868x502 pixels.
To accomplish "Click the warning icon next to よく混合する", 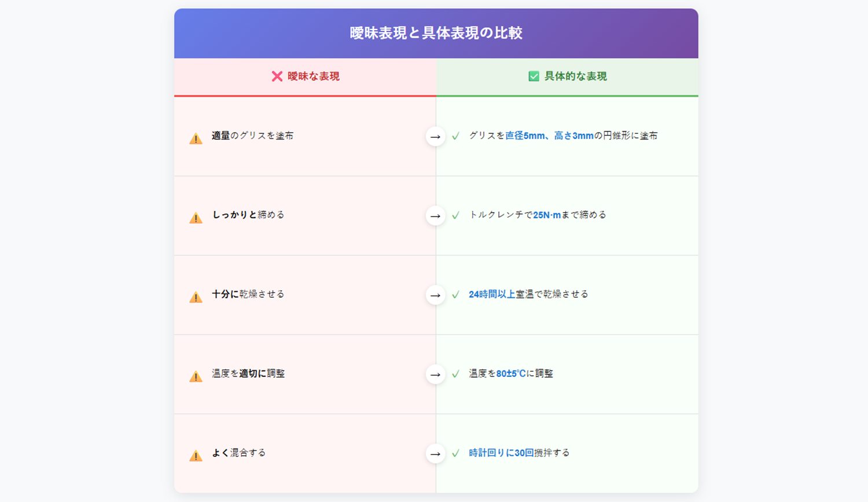I will click(x=196, y=456).
